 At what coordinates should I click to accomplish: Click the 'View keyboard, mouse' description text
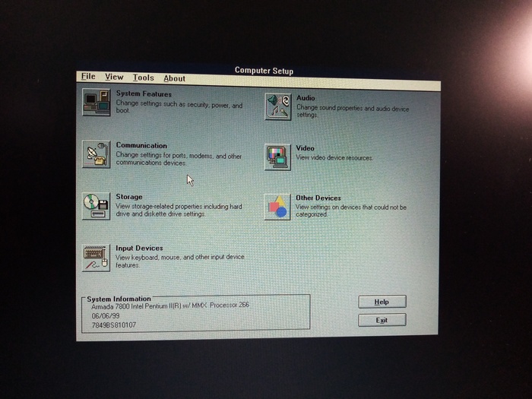click(180, 261)
